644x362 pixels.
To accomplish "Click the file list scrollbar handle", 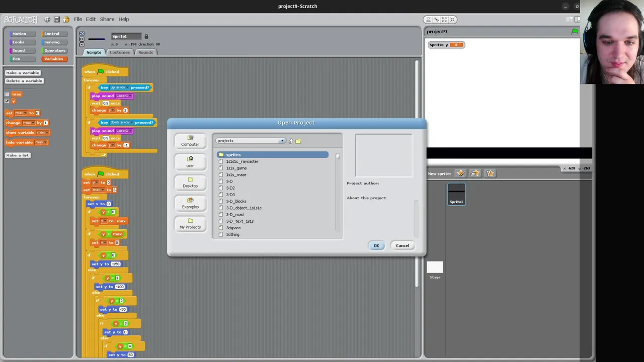I will point(338,156).
